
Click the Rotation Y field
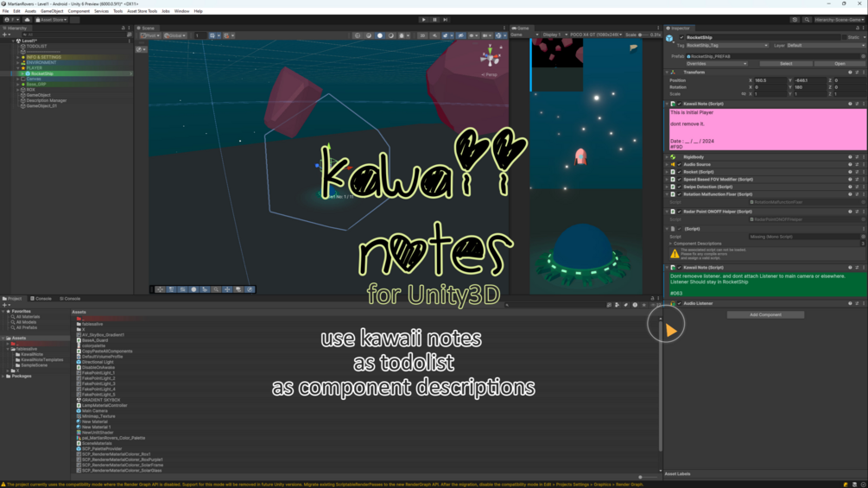pyautogui.click(x=810, y=87)
